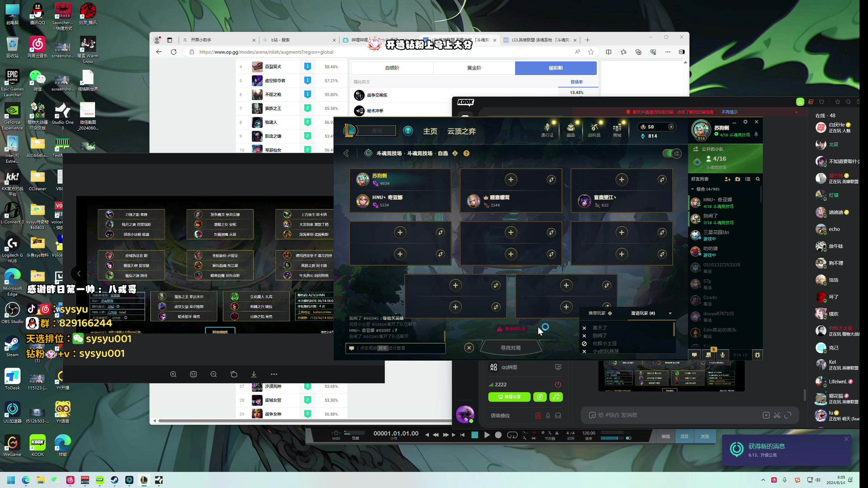Open Steam from the Windows taskbar
This screenshot has width=868, height=488.
114,480
